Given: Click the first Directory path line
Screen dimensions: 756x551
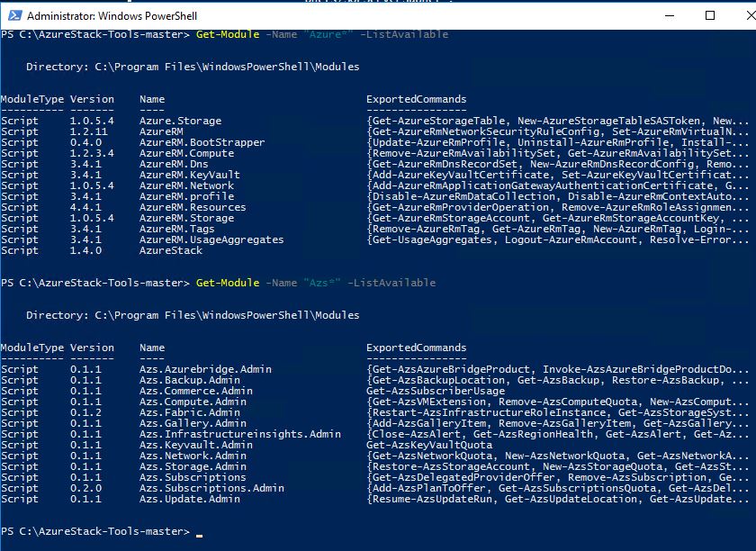Looking at the screenshot, I should point(193,67).
